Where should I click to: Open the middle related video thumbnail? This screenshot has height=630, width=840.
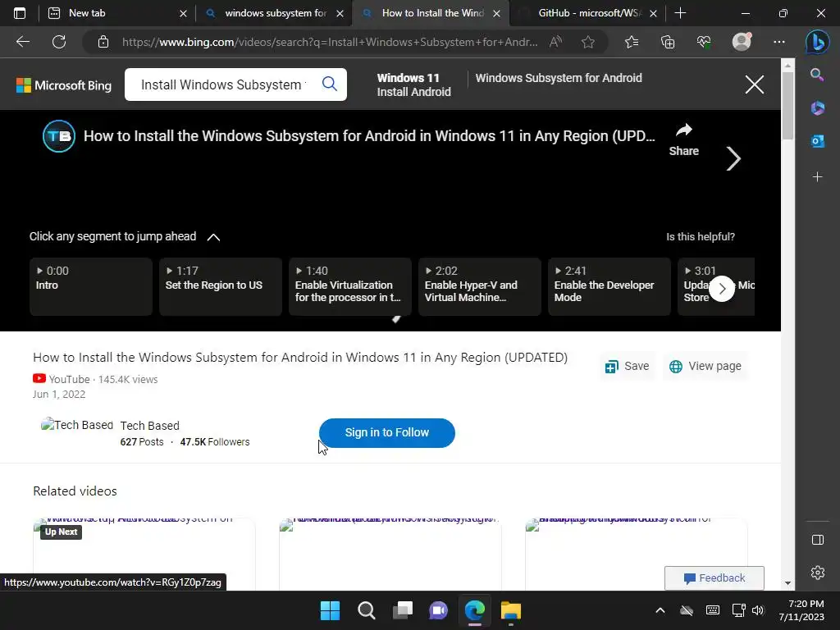coord(390,554)
